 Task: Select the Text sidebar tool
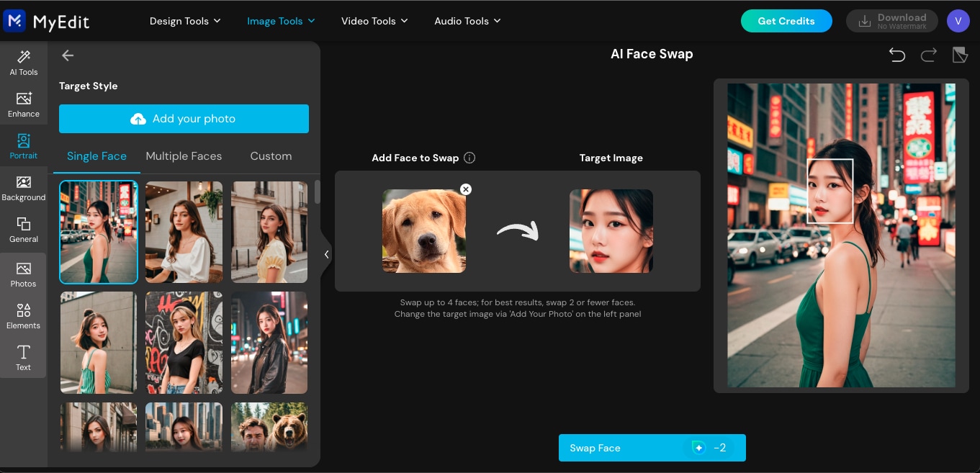23,358
